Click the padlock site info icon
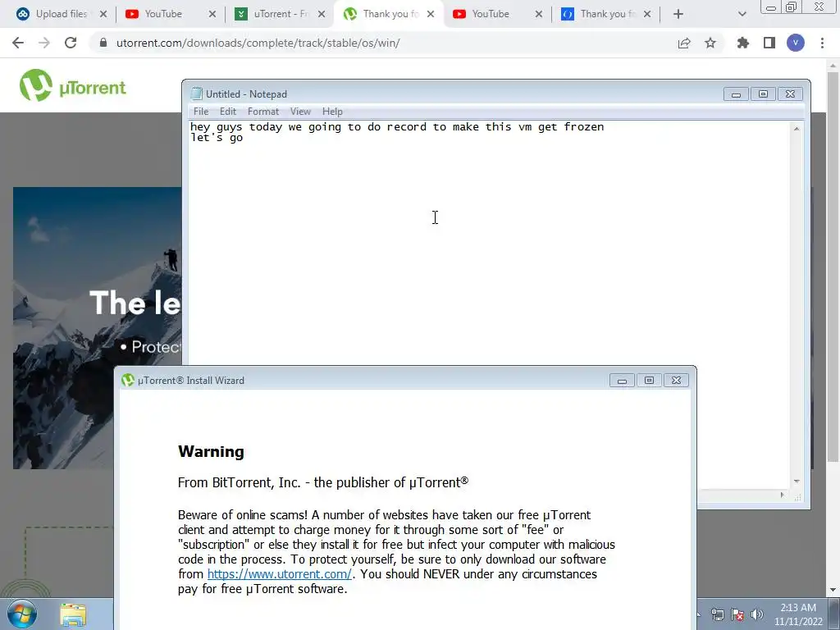Image resolution: width=840 pixels, height=630 pixels. coord(103,43)
